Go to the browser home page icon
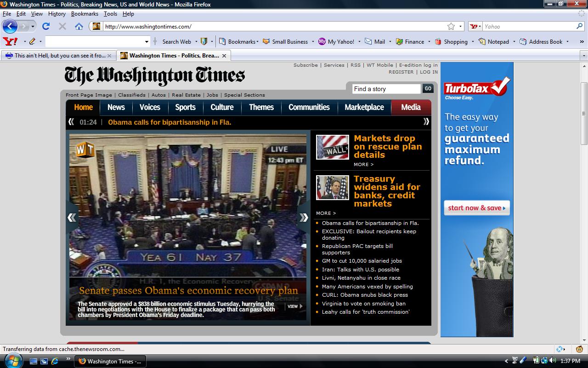The image size is (588, 368). pos(78,27)
